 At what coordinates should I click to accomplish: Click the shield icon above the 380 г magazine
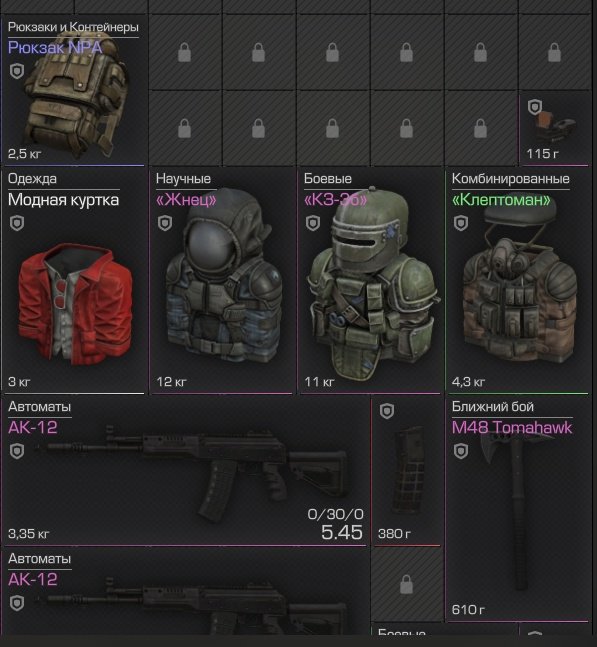pyautogui.click(x=387, y=411)
